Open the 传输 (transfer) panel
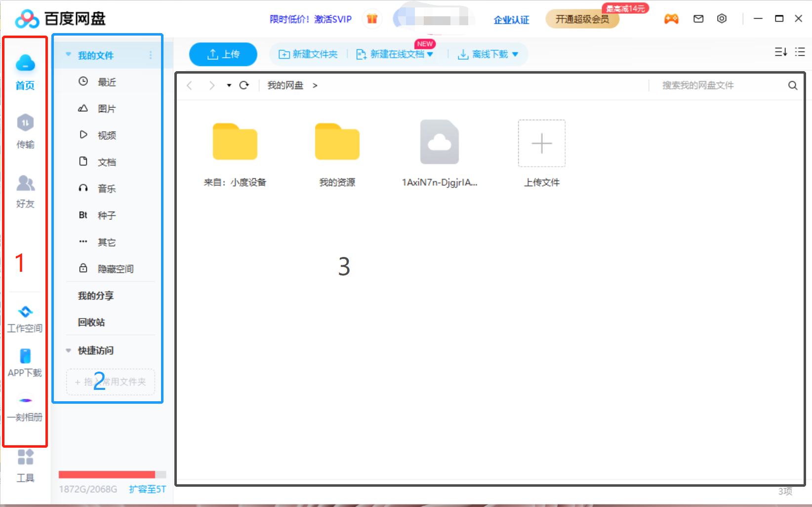Viewport: 812px width, 507px height. coord(25,131)
